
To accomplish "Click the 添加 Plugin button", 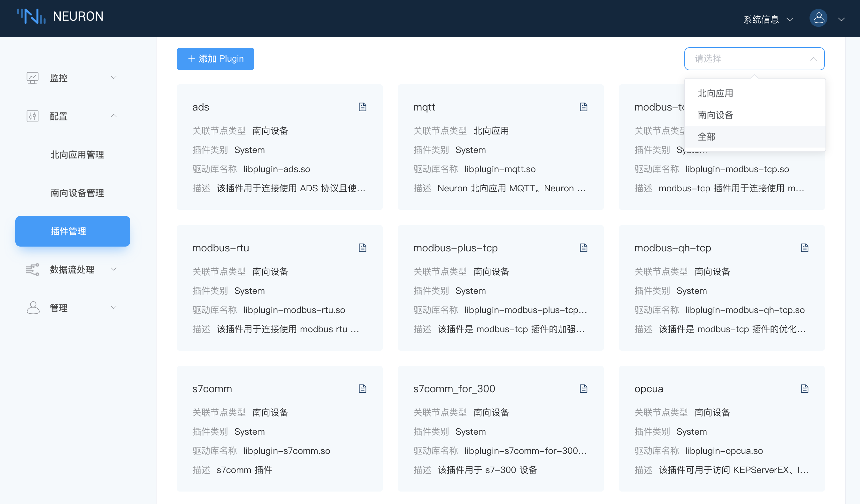I will pyautogui.click(x=215, y=59).
